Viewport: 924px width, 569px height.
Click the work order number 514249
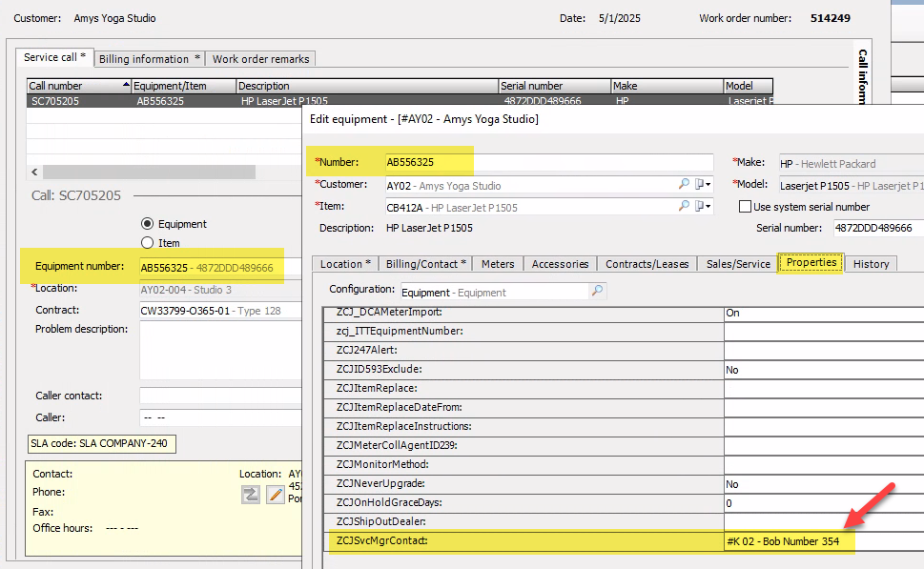coord(831,18)
